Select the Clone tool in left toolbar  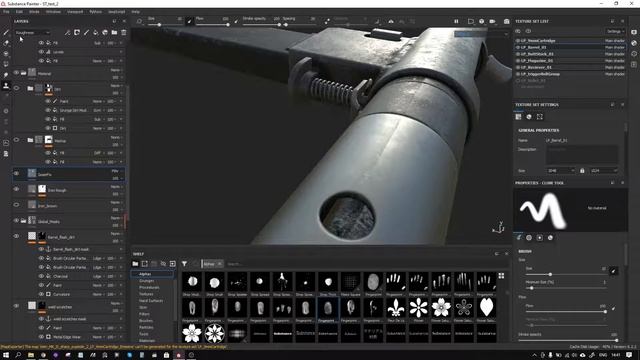(x=6, y=86)
